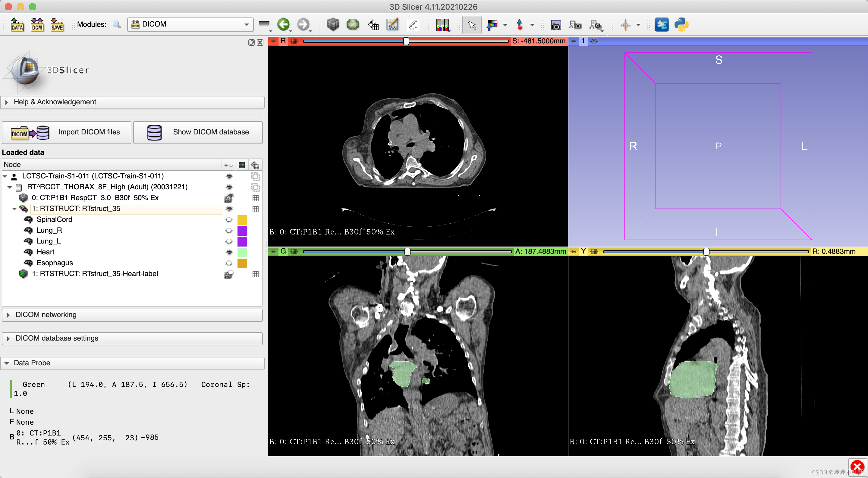Collapse the RTSTRUCT: RTstruct_35 tree node
Viewport: 868px width, 478px height.
coord(14,209)
